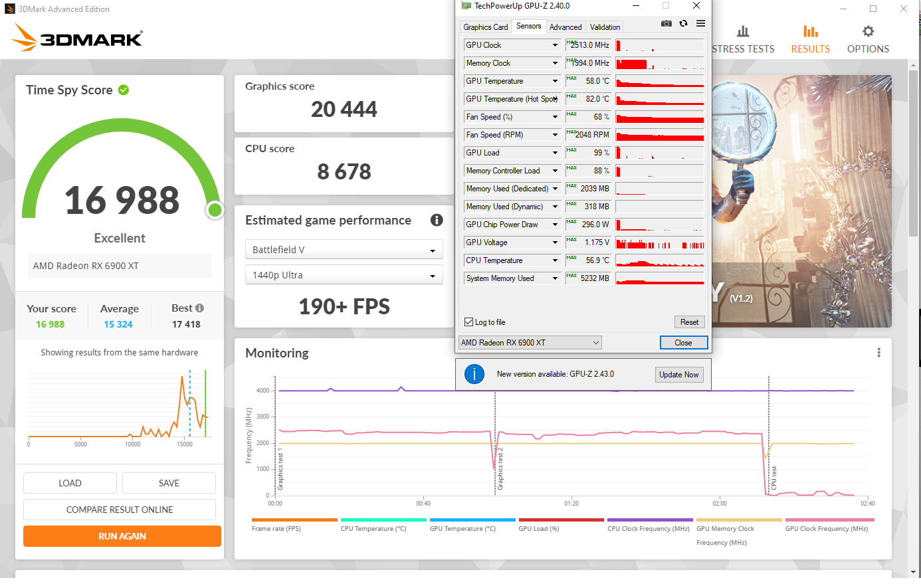Go to STRESS TESTS in 3DMark
This screenshot has width=921, height=588.
[743, 49]
